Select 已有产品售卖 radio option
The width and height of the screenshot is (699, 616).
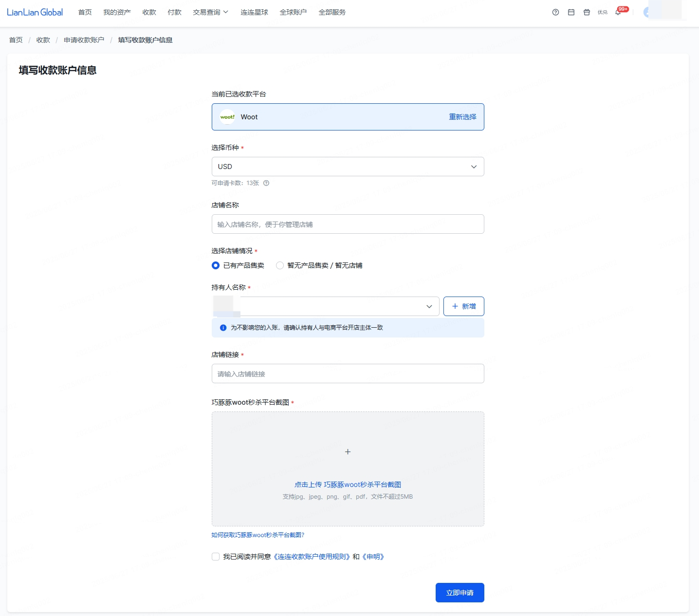pyautogui.click(x=216, y=265)
